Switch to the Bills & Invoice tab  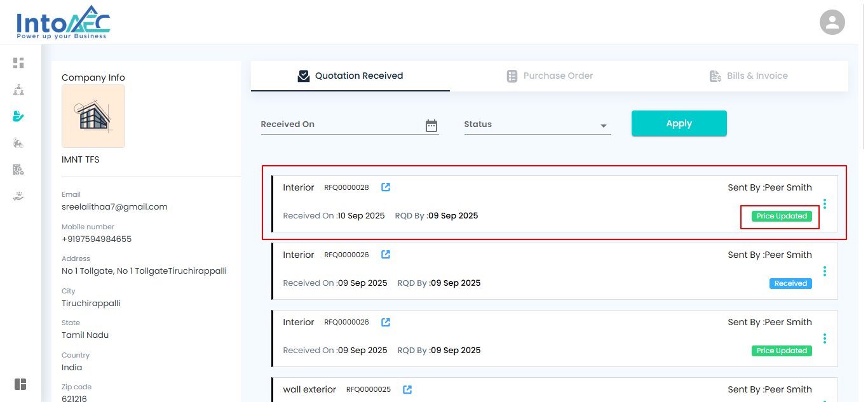coord(749,76)
